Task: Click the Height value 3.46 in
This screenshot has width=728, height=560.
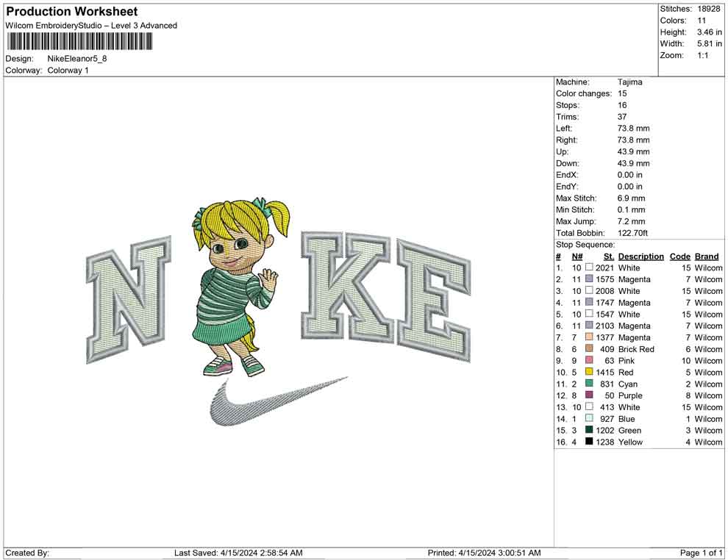Action: pos(709,32)
